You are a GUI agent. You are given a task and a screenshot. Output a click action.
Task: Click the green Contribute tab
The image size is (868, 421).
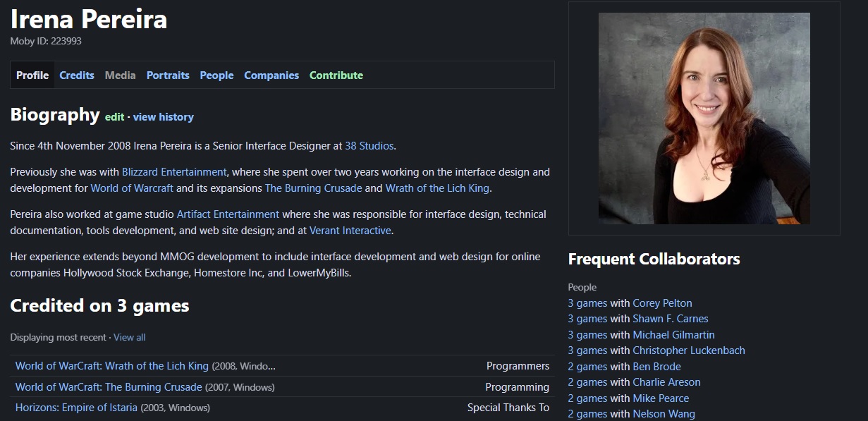coord(336,75)
